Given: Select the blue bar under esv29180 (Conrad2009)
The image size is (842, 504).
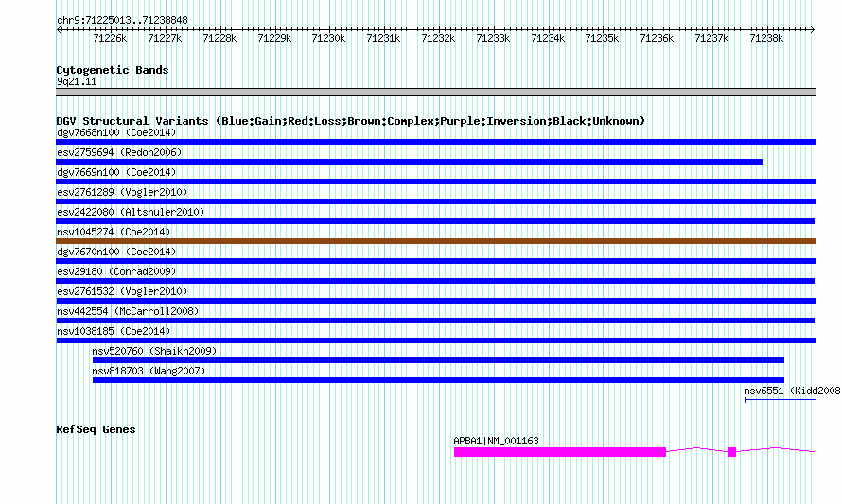Looking at the screenshot, I should pyautogui.click(x=435, y=281).
